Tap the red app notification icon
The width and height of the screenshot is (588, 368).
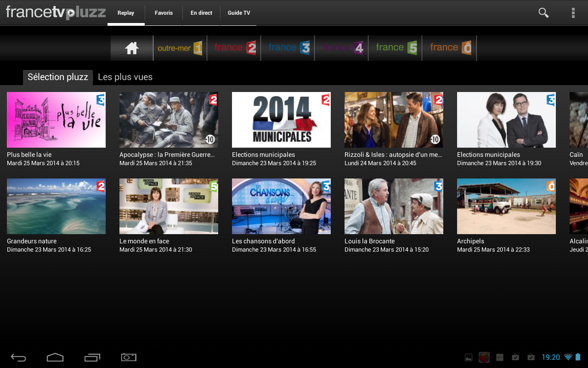point(484,357)
